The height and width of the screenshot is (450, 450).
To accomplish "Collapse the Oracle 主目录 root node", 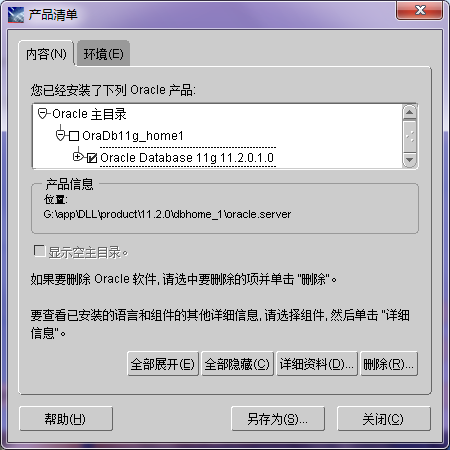I will pyautogui.click(x=42, y=113).
